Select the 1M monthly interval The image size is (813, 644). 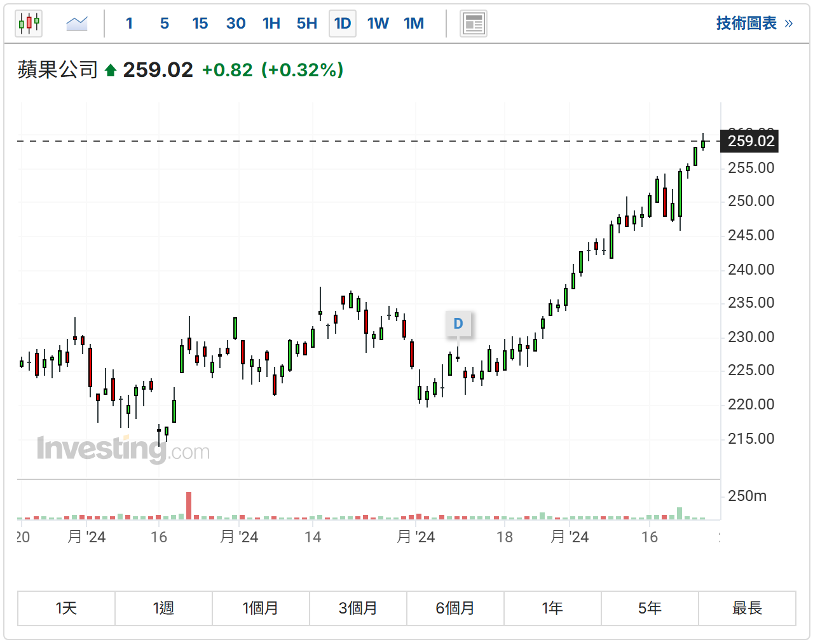[x=413, y=24]
